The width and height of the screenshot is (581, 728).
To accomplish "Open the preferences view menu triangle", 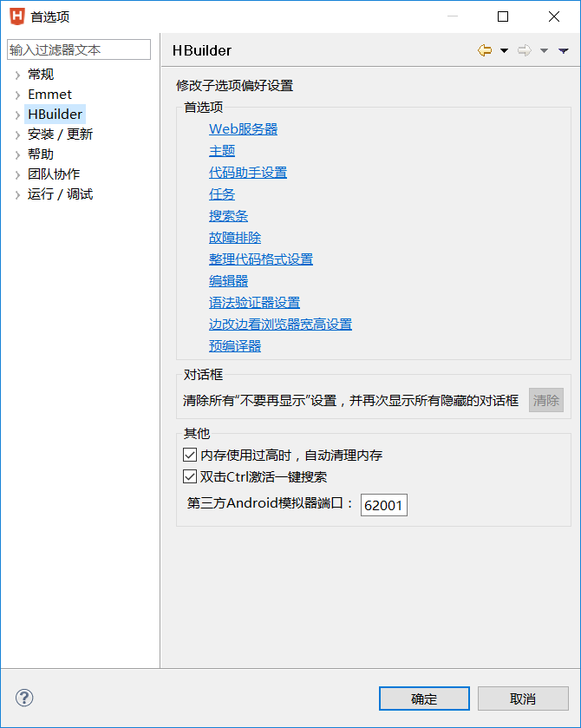I will (x=564, y=50).
